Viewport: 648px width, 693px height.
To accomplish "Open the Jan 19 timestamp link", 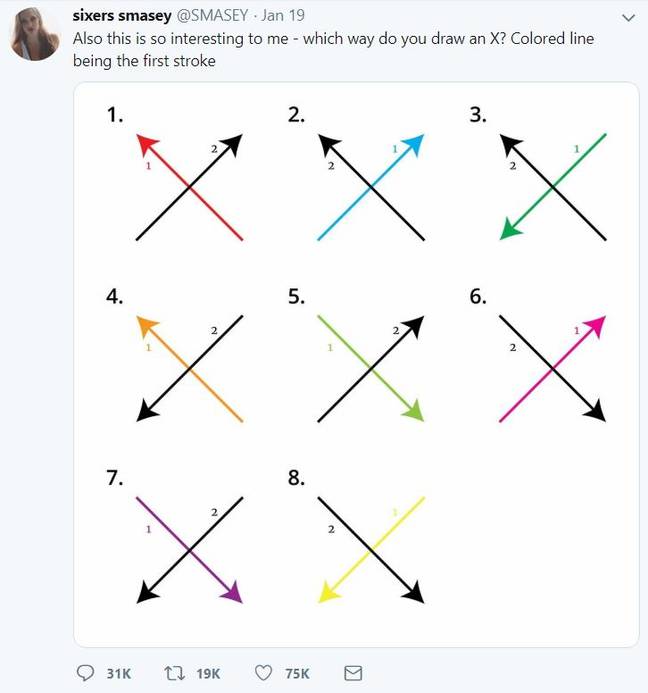I will (283, 15).
